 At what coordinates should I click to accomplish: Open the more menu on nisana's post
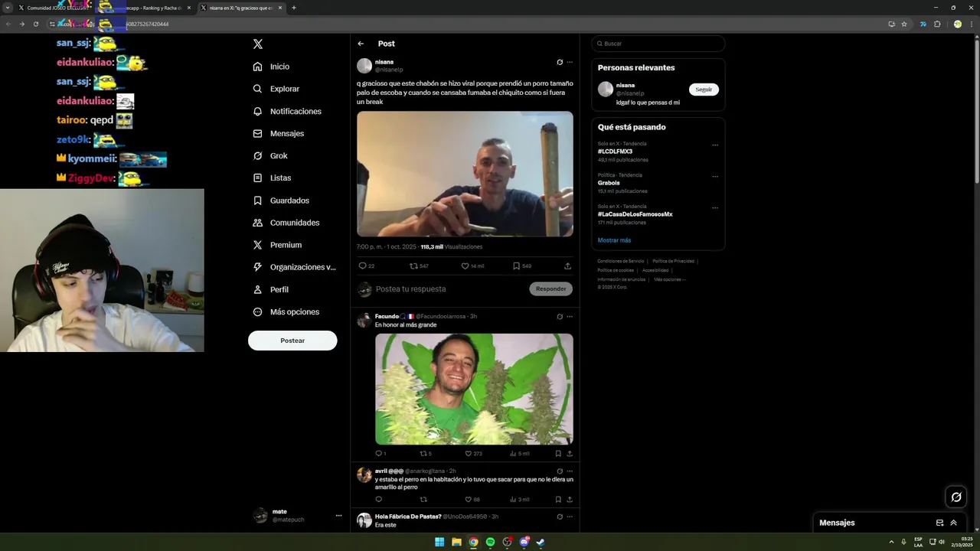click(x=570, y=62)
